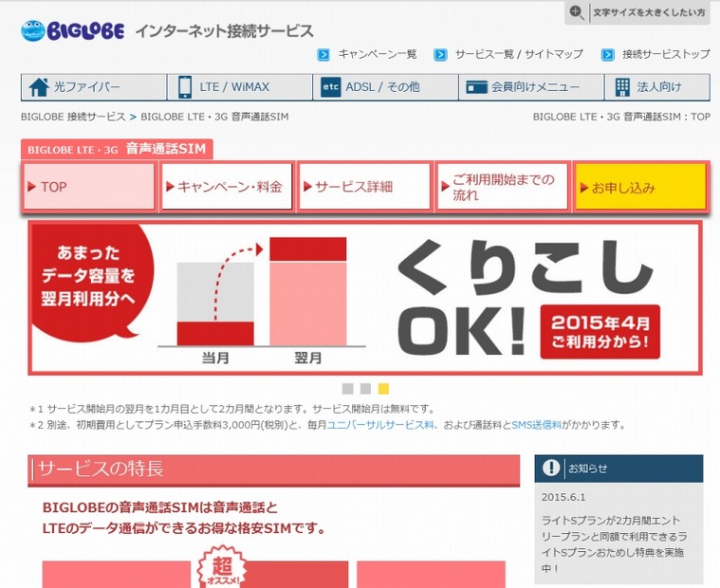Open the LTE / WiMAX menu

pyautogui.click(x=240, y=86)
